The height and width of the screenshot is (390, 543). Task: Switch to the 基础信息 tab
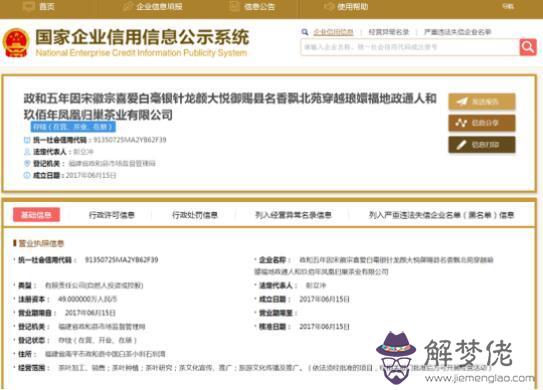[x=36, y=215]
